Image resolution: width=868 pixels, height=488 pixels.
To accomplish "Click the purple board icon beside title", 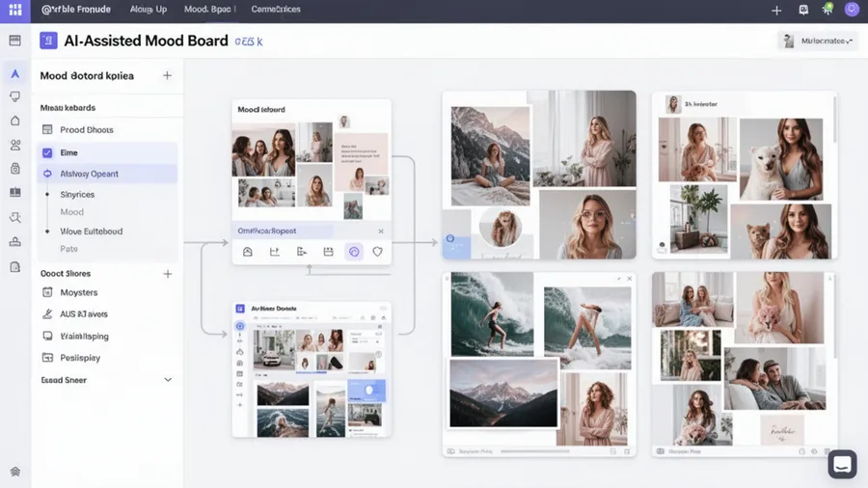I will 48,41.
